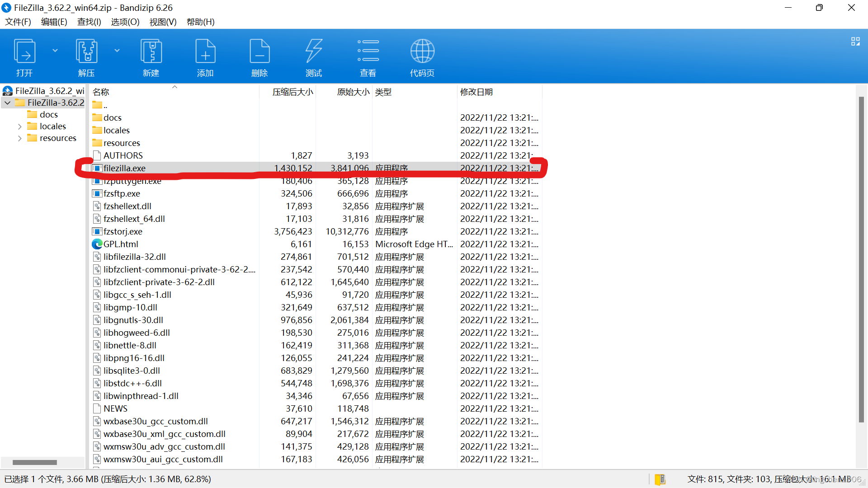Collapse the FileZilla-3.62.2 tree node
868x488 pixels.
tap(8, 103)
